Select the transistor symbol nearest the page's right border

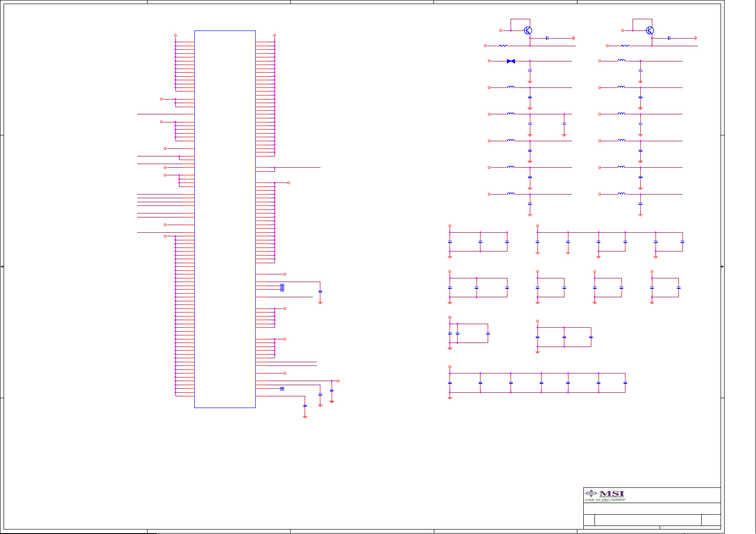[650, 30]
